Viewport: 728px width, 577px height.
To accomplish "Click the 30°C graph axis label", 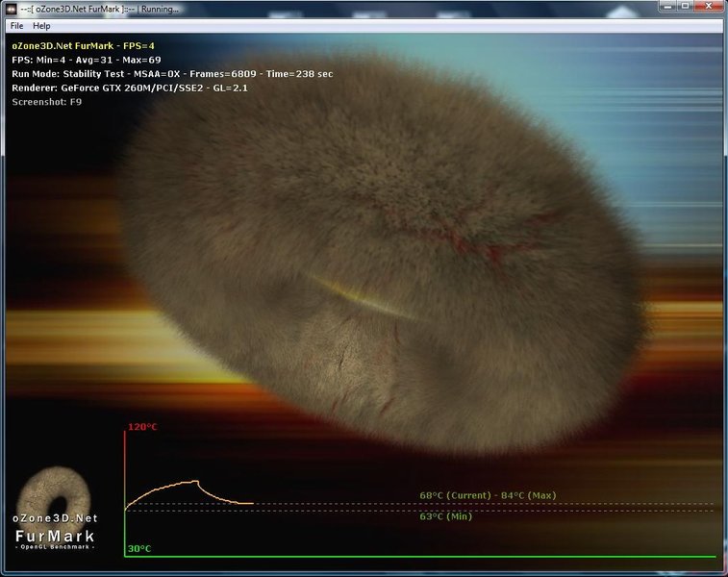I will (x=139, y=549).
